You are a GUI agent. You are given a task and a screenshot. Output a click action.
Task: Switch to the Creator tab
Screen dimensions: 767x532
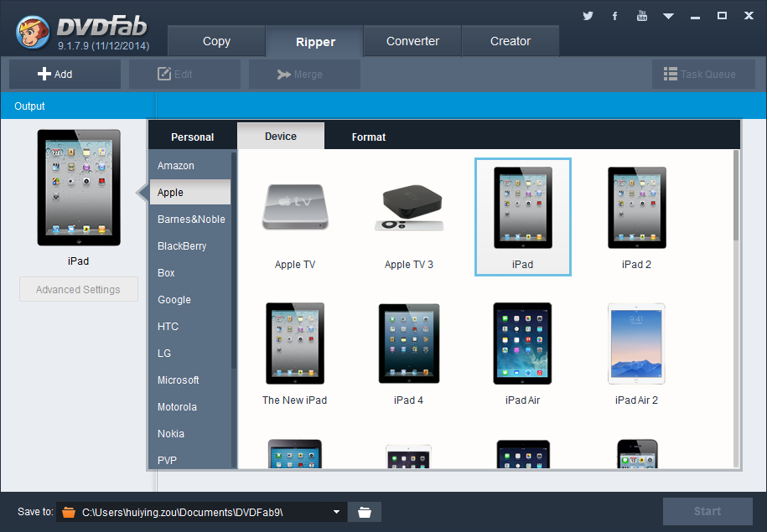(510, 42)
